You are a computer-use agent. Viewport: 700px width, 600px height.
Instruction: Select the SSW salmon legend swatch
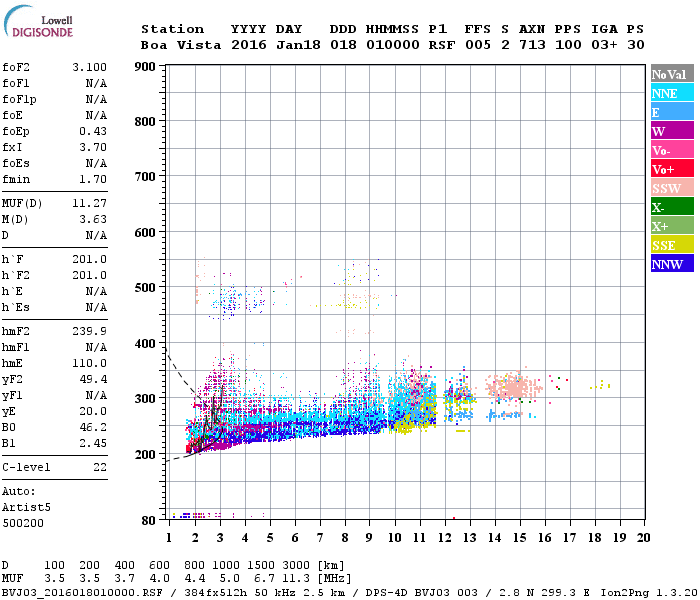[x=672, y=188]
